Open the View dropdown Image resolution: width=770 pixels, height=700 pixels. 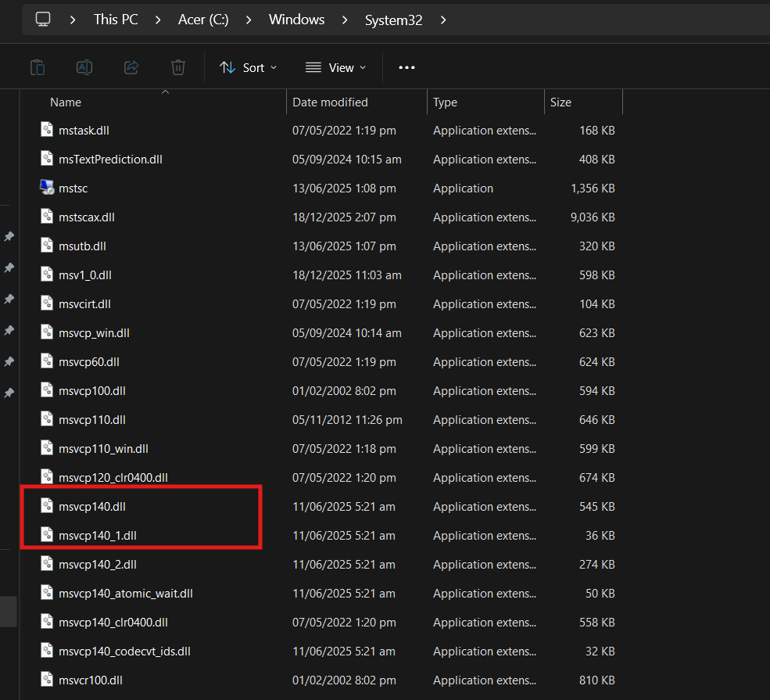click(x=335, y=67)
